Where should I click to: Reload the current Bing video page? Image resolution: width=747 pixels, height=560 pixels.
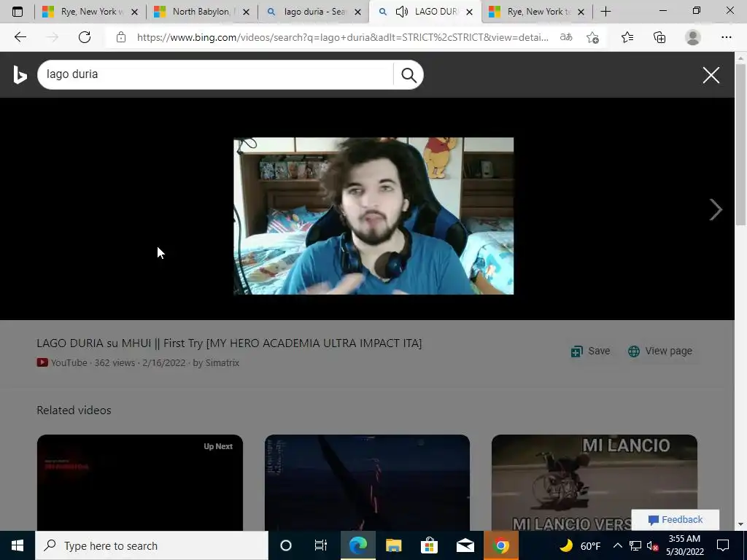tap(85, 37)
